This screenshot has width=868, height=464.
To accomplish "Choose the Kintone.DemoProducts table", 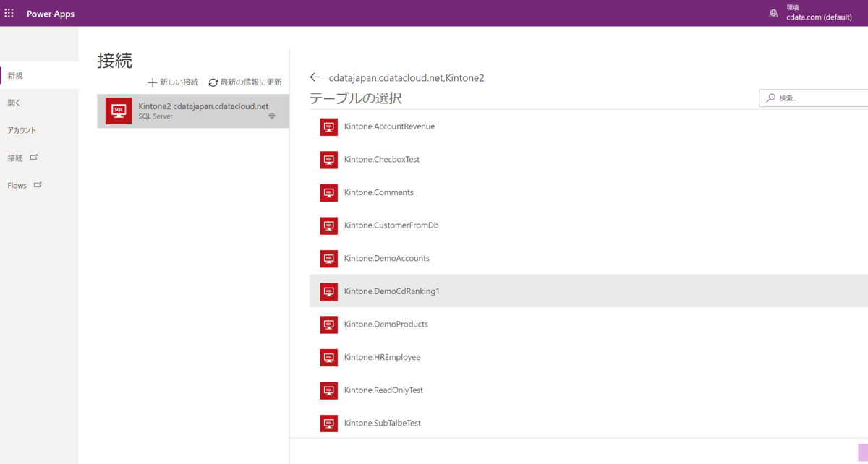I will [589, 325].
